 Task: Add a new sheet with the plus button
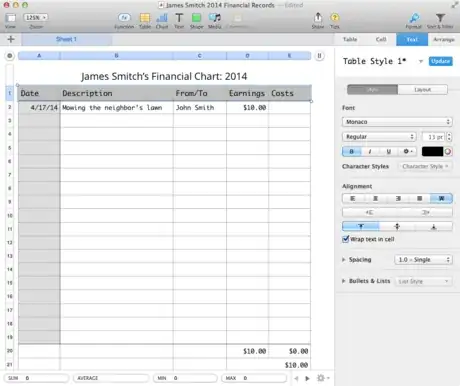pyautogui.click(x=11, y=39)
